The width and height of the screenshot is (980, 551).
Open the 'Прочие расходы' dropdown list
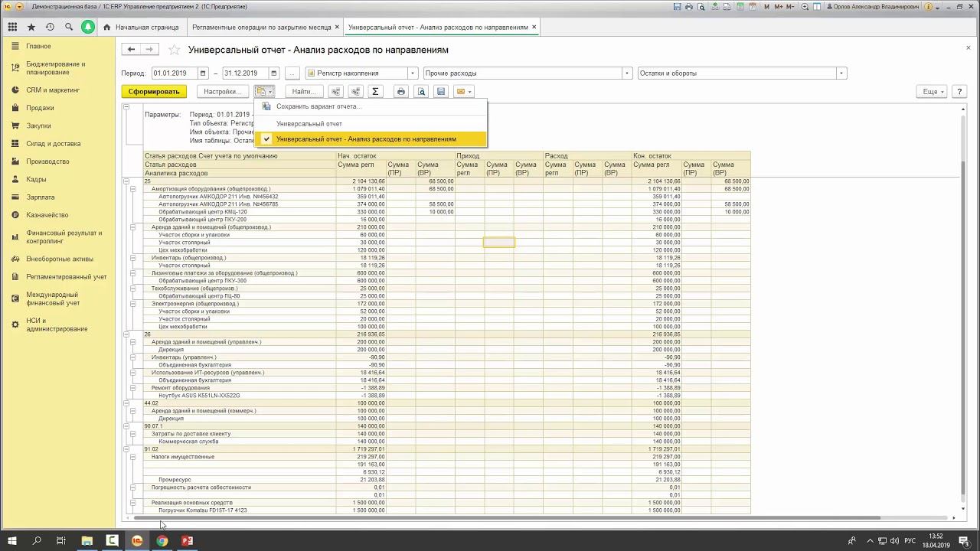click(627, 73)
